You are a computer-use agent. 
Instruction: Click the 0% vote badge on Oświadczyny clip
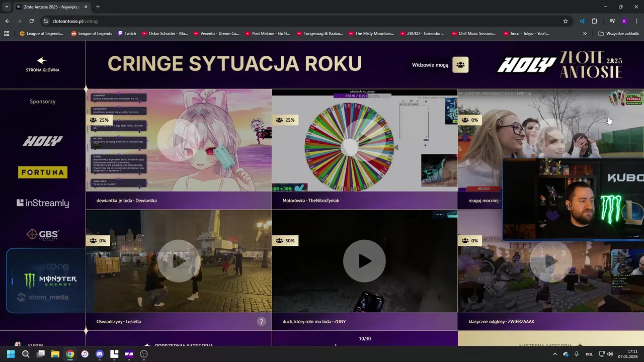tap(98, 241)
